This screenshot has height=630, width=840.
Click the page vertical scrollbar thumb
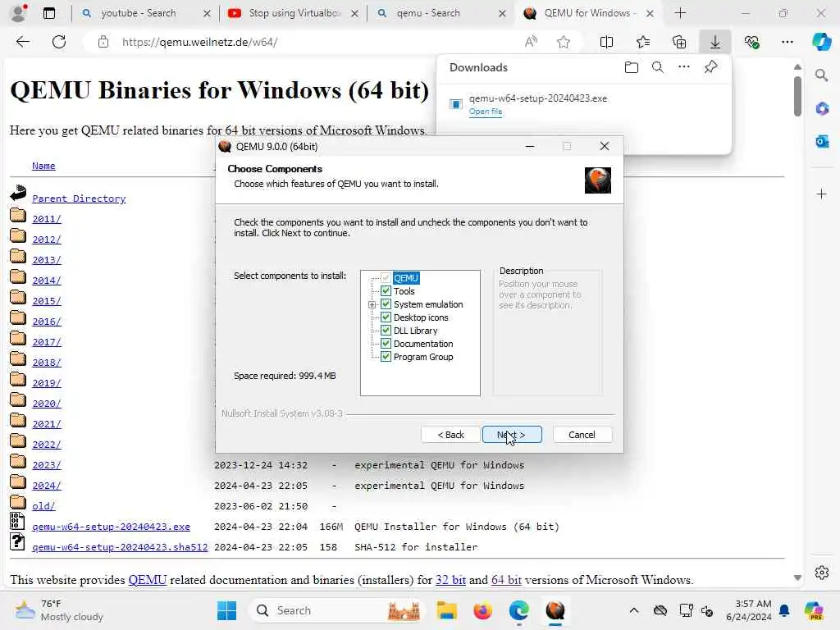(797, 96)
